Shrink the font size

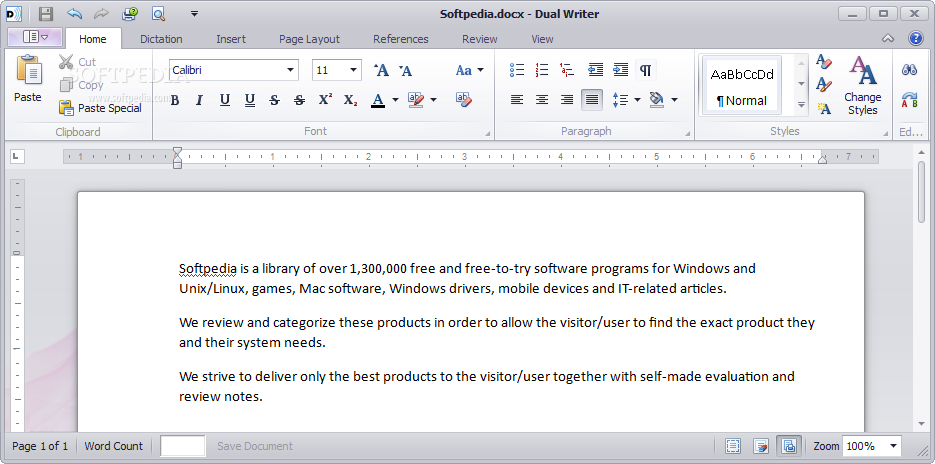(405, 70)
